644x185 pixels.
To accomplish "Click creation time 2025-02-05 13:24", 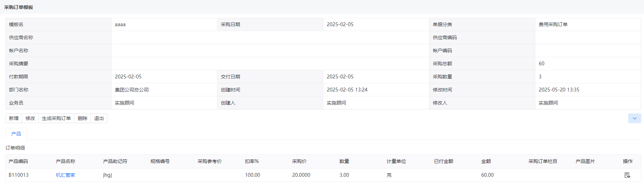I will 347,90.
